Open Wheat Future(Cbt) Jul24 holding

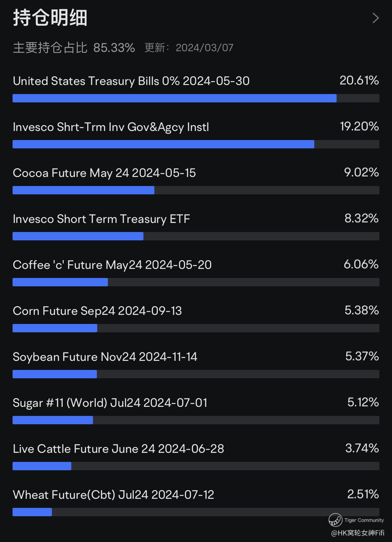[x=113, y=495]
